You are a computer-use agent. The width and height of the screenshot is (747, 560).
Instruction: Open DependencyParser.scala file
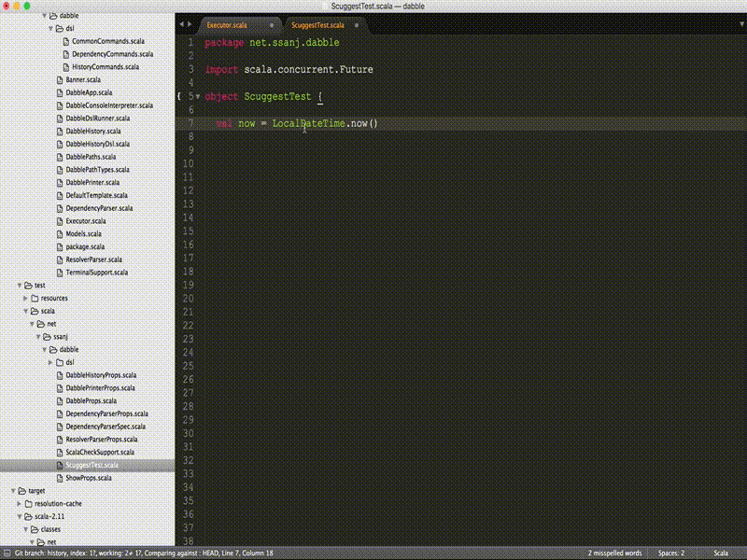tap(99, 208)
